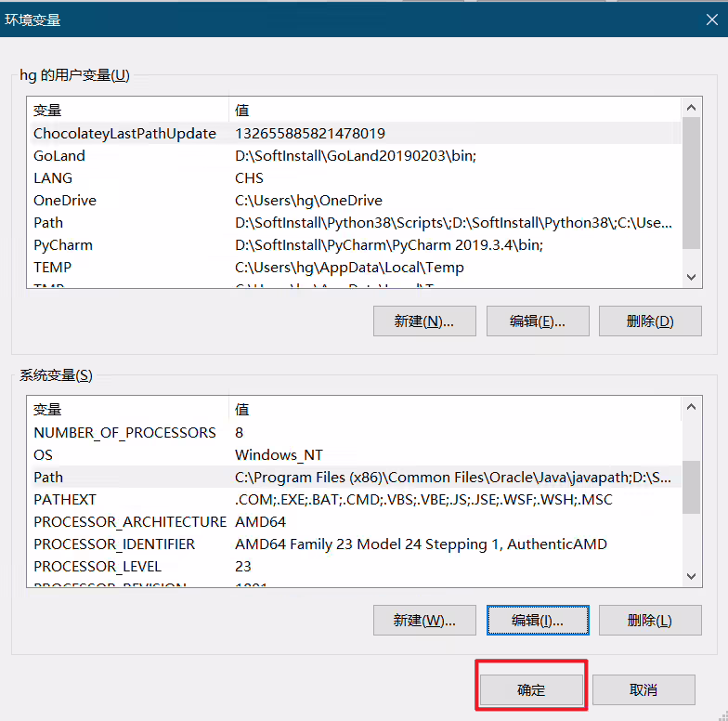Select the OS system variable
Viewport: 728px width, 721px height.
(355, 455)
